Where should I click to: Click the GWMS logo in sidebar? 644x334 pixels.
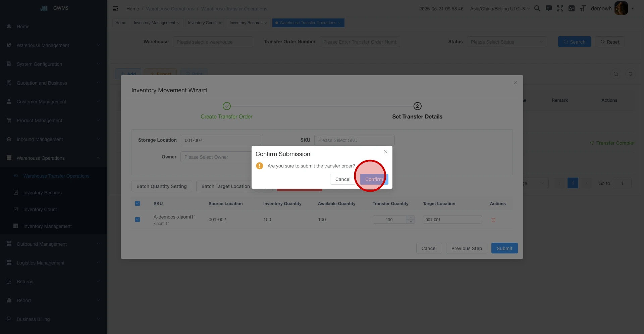tap(54, 8)
